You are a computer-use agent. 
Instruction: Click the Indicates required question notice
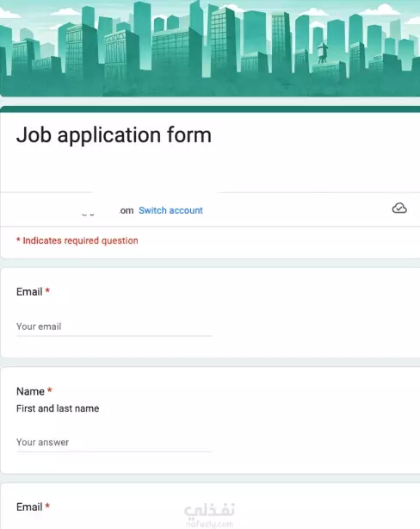pos(77,240)
